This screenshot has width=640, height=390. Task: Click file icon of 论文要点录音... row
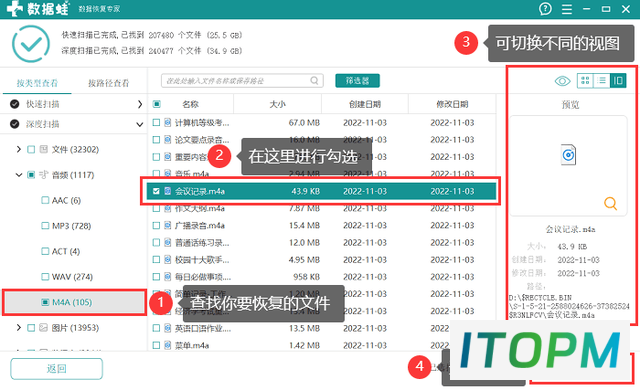pyautogui.click(x=167, y=140)
